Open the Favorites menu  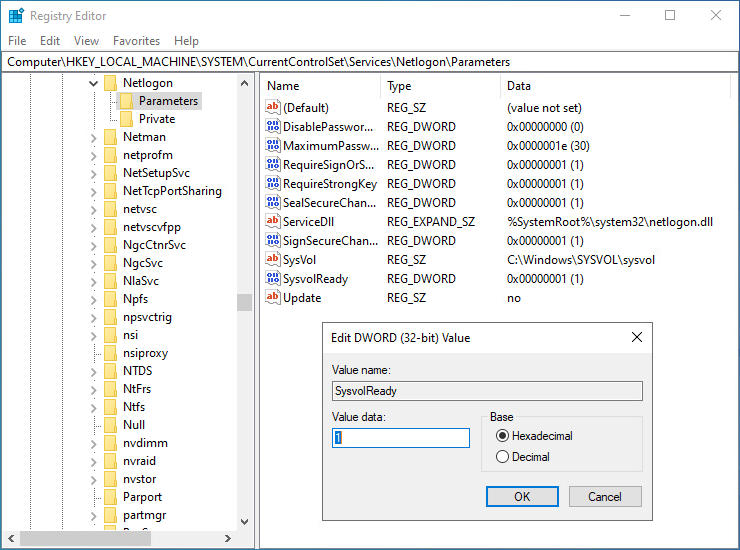pyautogui.click(x=136, y=41)
